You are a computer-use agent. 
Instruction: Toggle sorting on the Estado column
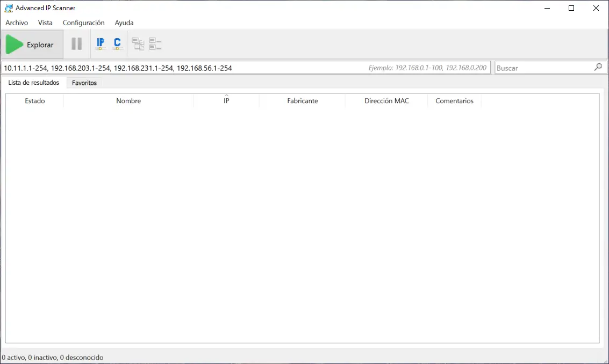click(x=34, y=100)
